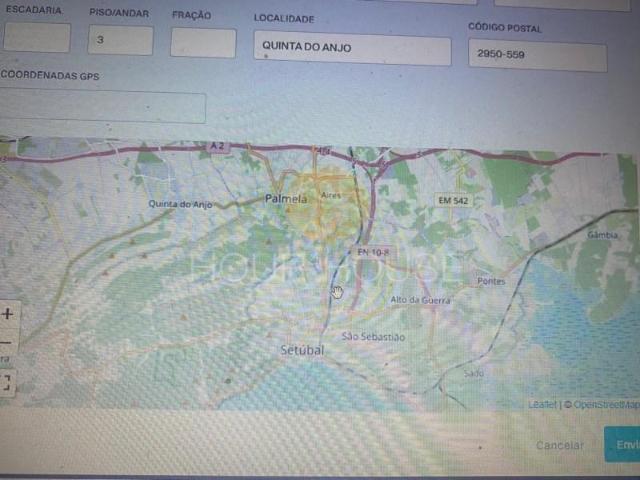Click the EM 542 road label
This screenshot has height=480, width=640.
[454, 201]
